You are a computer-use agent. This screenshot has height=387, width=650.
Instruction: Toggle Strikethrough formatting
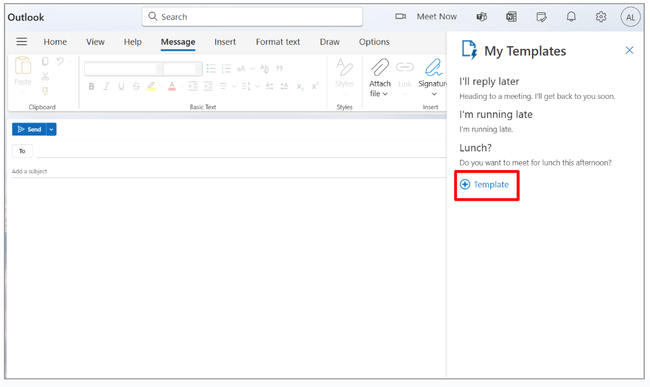point(136,86)
